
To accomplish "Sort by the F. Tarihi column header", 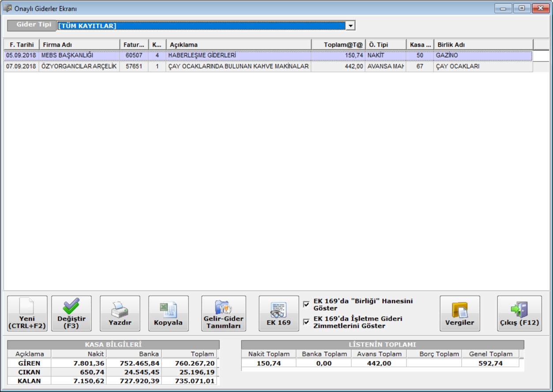I will tap(22, 45).
